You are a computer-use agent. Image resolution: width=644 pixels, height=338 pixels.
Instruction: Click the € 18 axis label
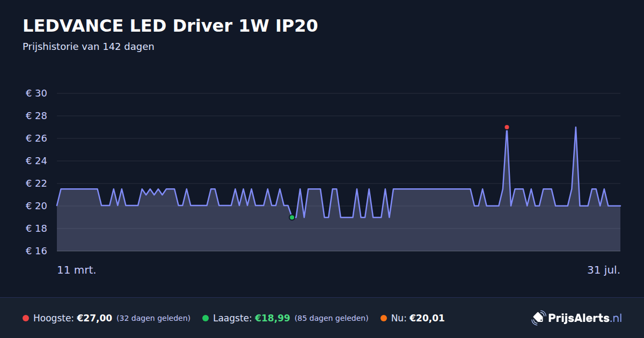36,229
